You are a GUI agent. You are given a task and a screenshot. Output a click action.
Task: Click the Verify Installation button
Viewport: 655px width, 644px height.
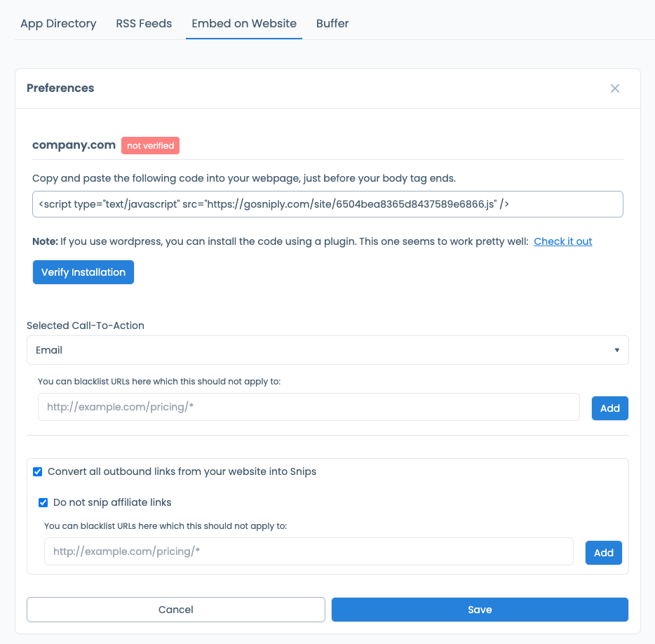83,272
